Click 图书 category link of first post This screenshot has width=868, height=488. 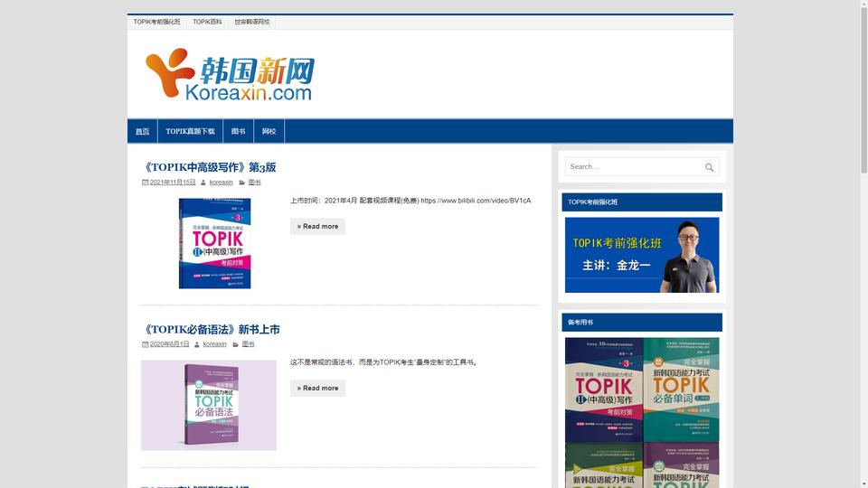click(x=254, y=182)
